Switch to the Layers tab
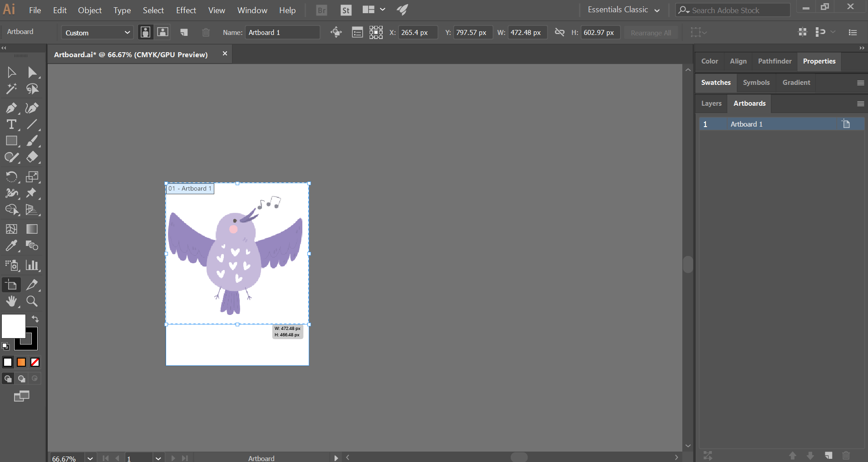Image resolution: width=868 pixels, height=462 pixels. [x=711, y=103]
